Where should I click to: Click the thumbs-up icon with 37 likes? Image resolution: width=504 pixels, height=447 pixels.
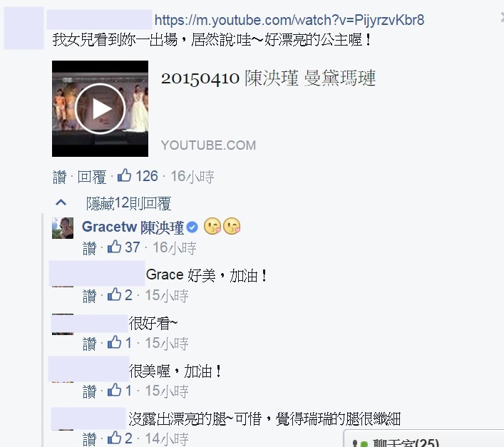(x=115, y=247)
